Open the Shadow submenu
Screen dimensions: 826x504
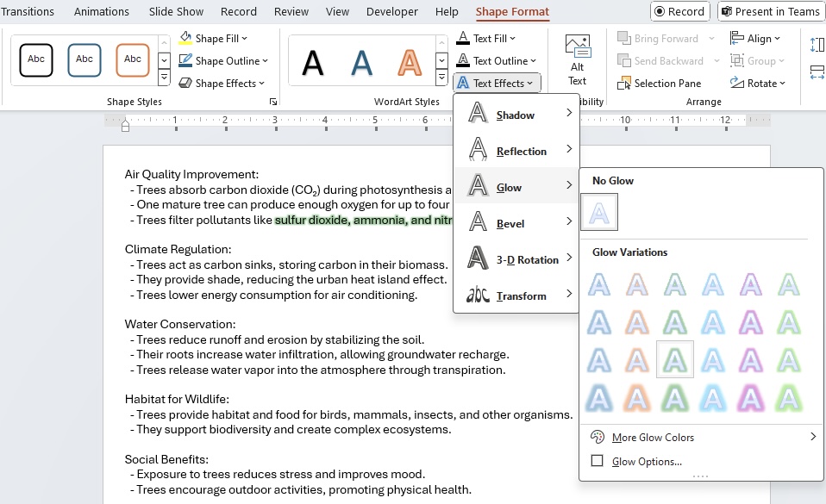coord(516,113)
